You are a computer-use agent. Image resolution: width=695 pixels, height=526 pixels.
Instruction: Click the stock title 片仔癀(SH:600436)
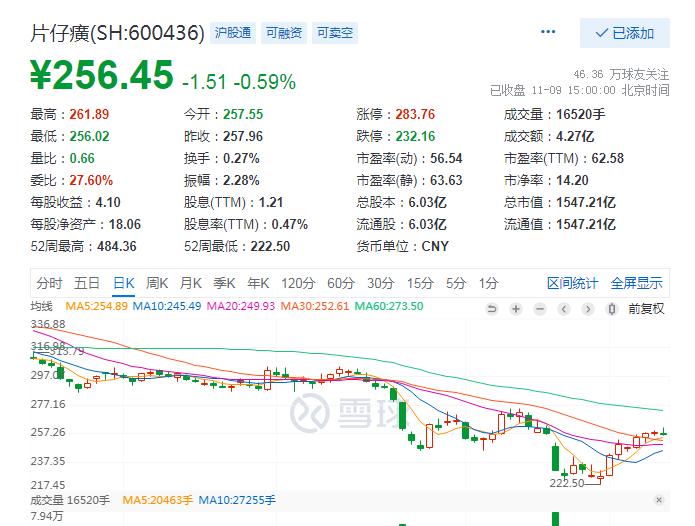[x=117, y=33]
